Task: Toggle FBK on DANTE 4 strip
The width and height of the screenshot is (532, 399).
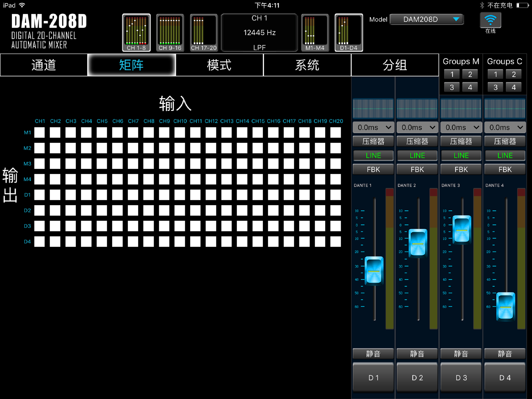Action: pyautogui.click(x=505, y=169)
